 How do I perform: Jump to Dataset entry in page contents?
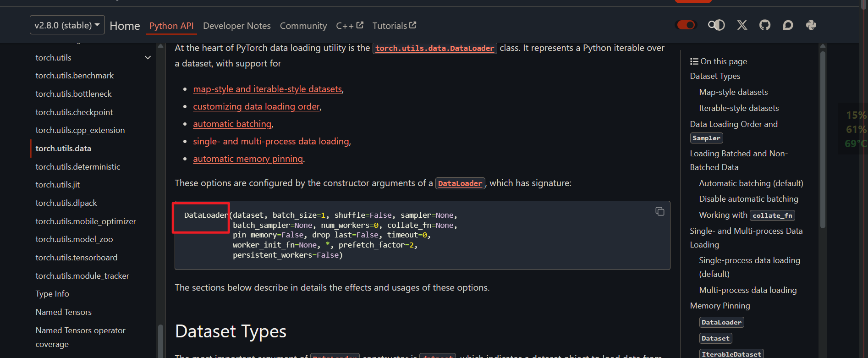click(715, 338)
